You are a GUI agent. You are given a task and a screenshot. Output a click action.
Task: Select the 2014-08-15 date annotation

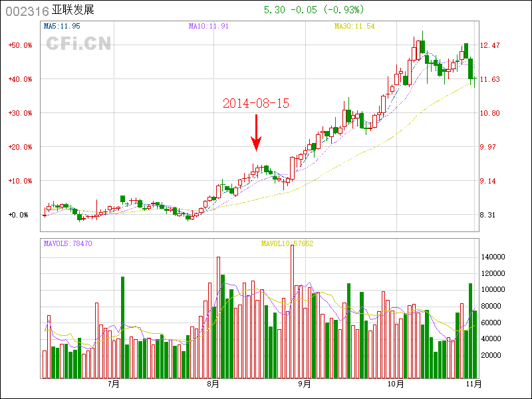[x=256, y=103]
